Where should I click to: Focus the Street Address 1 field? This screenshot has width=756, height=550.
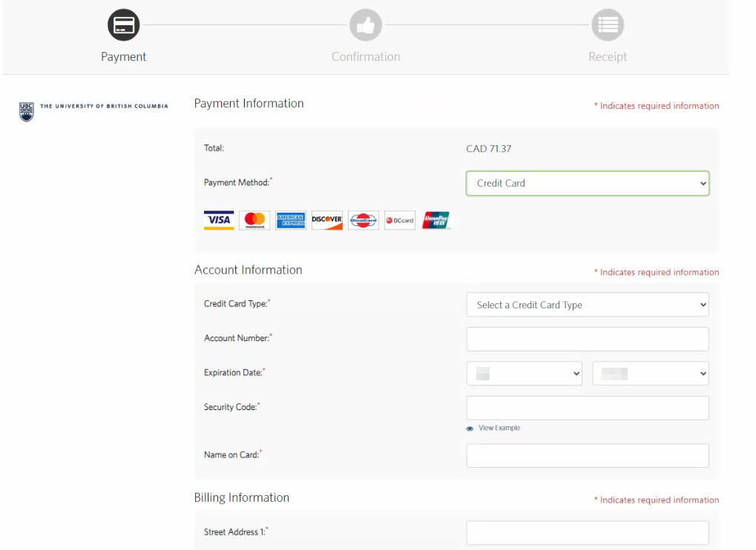coord(588,533)
